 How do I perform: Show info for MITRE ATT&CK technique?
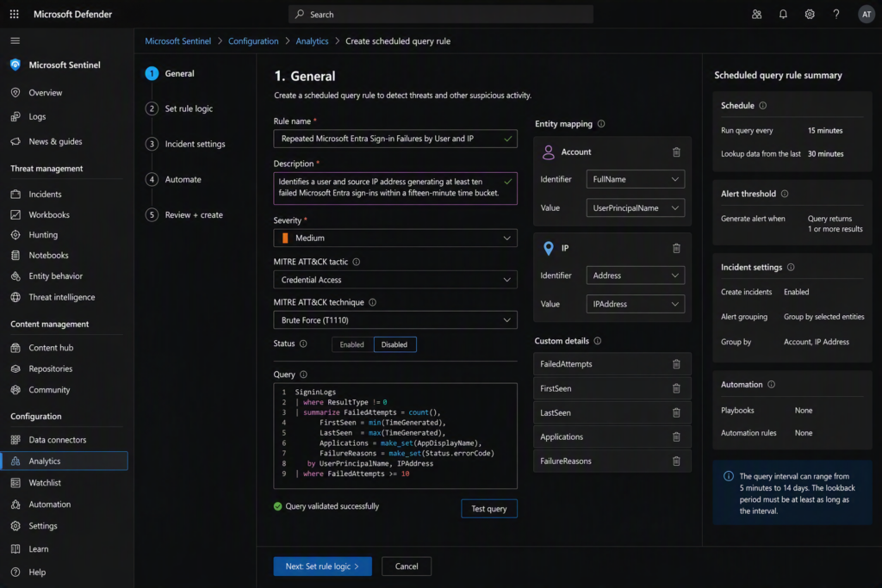click(x=372, y=302)
